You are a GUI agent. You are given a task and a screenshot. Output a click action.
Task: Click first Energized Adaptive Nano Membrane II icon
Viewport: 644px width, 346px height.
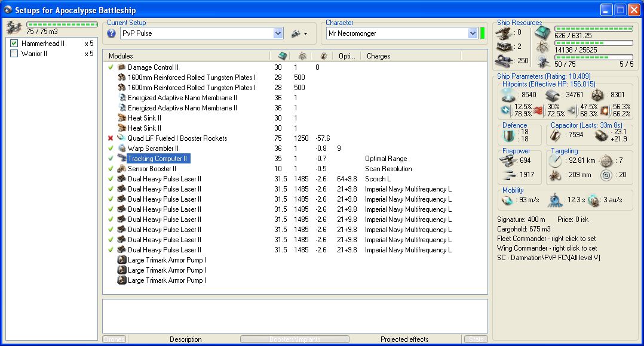(122, 98)
